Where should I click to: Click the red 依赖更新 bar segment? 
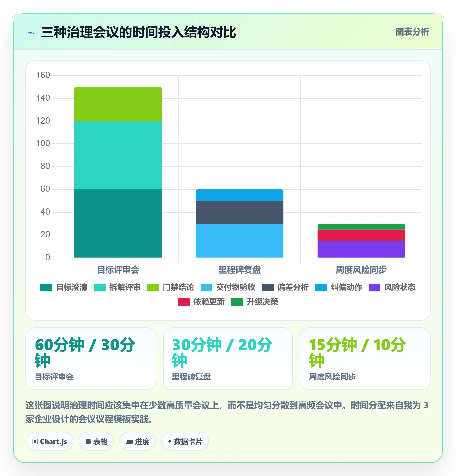pyautogui.click(x=361, y=235)
